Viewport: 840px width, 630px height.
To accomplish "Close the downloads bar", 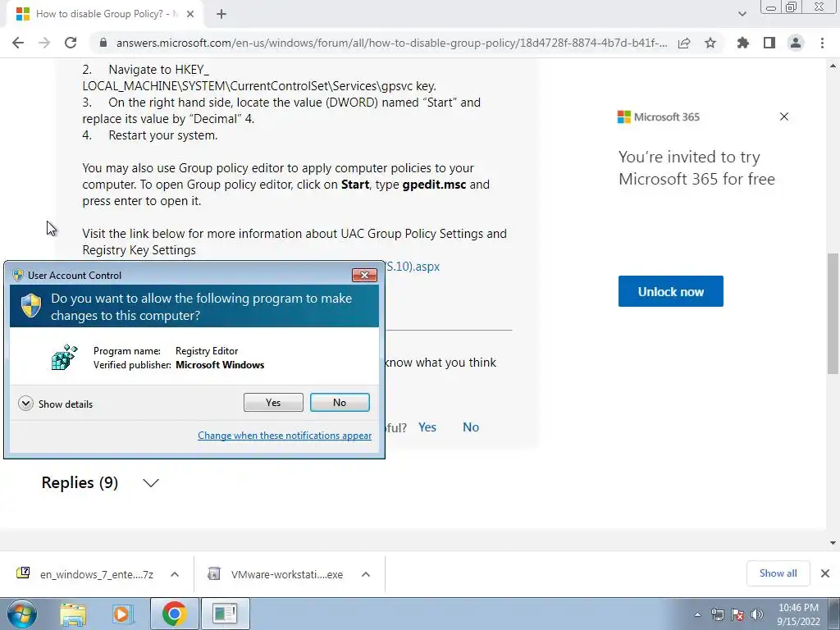I will 825,573.
